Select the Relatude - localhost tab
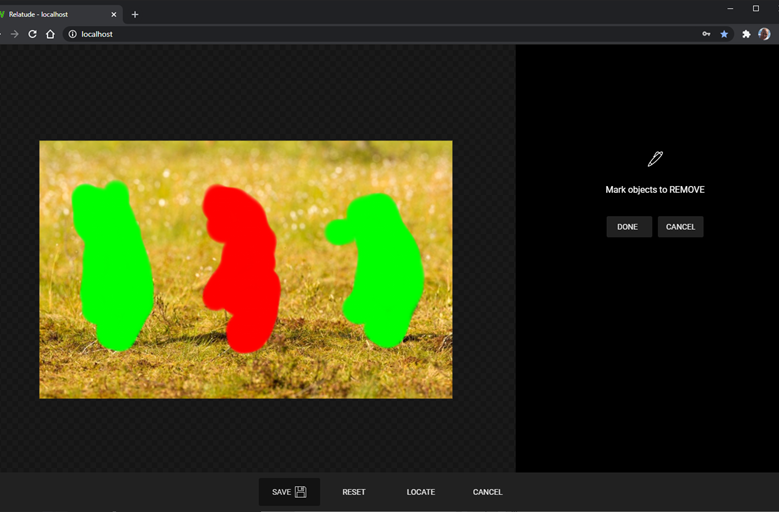This screenshot has height=512, width=779. 59,14
